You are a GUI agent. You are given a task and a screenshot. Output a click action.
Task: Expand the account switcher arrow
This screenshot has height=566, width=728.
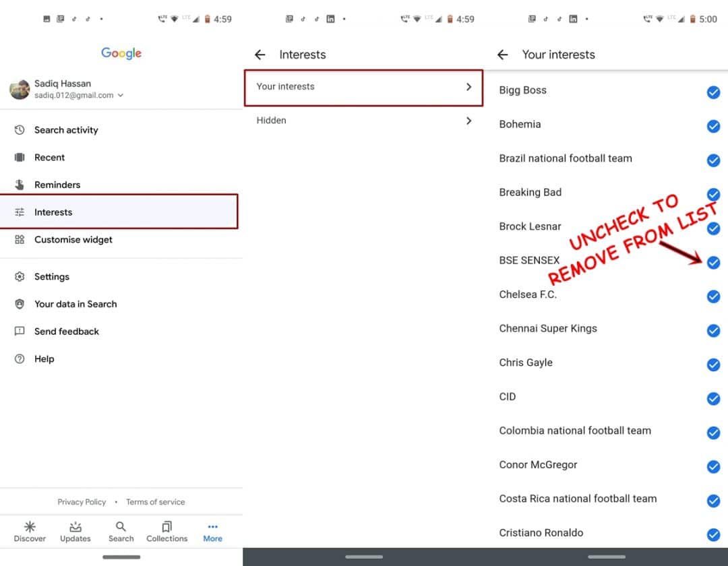click(x=121, y=95)
